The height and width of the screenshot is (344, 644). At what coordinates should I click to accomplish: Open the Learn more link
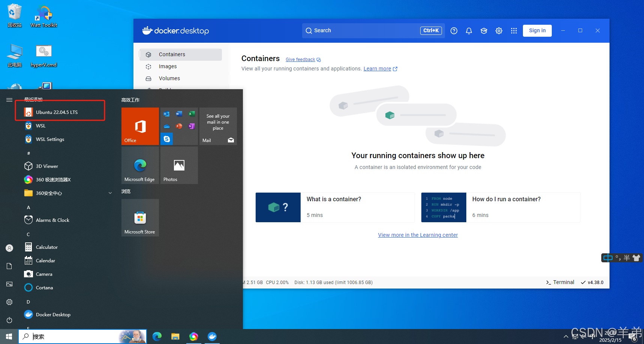click(x=380, y=69)
